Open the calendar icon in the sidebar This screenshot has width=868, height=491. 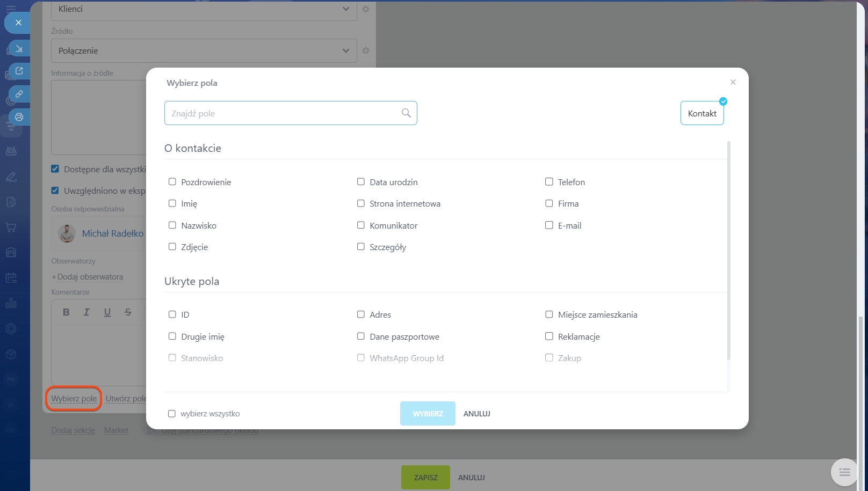[x=11, y=277]
